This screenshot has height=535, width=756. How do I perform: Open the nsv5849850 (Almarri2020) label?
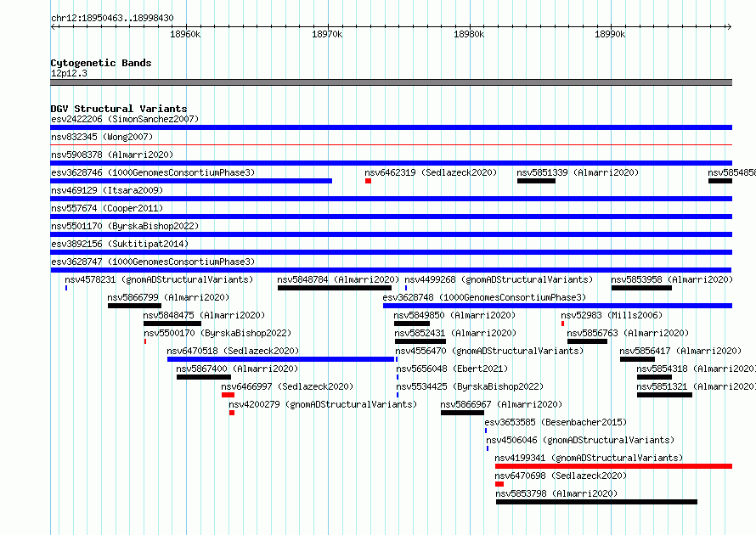point(454,315)
